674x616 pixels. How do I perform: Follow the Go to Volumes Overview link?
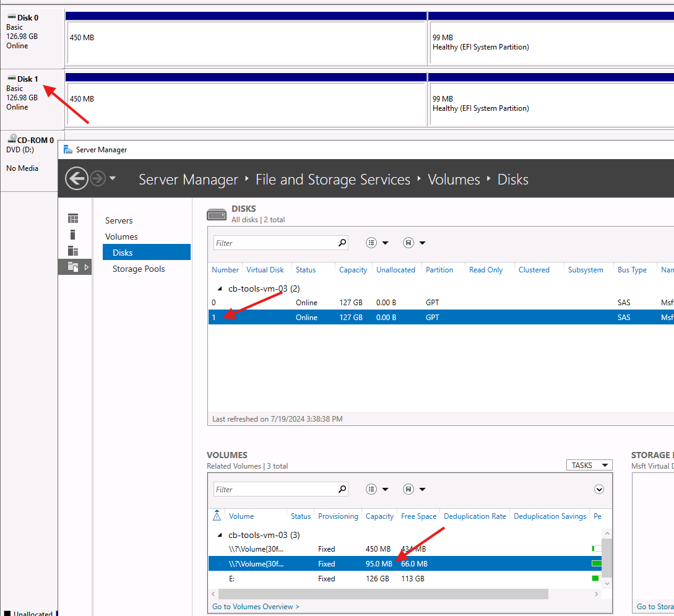pyautogui.click(x=256, y=607)
